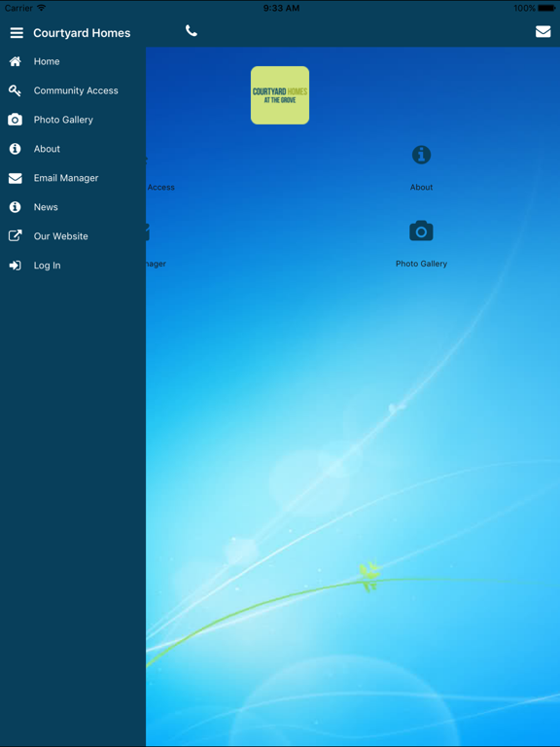Click the Email Manager envelope icon in the sidebar
The height and width of the screenshot is (747, 560).
(16, 178)
